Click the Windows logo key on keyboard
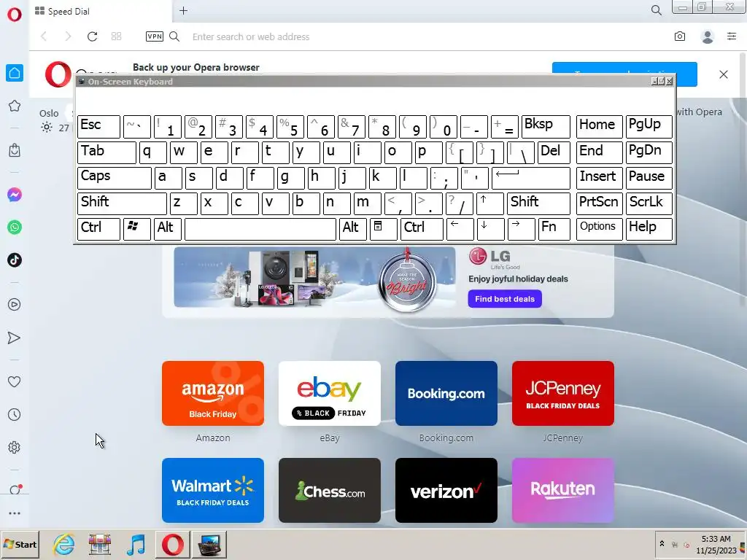 pos(137,228)
